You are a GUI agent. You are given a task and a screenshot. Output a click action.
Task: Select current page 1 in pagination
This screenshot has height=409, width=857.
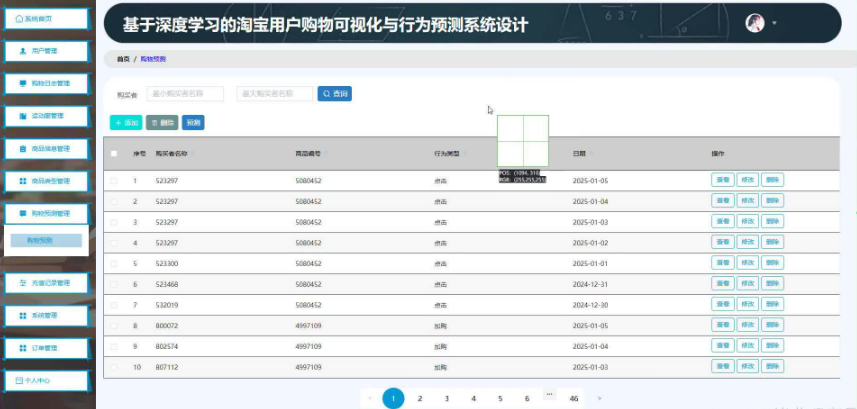pos(394,399)
